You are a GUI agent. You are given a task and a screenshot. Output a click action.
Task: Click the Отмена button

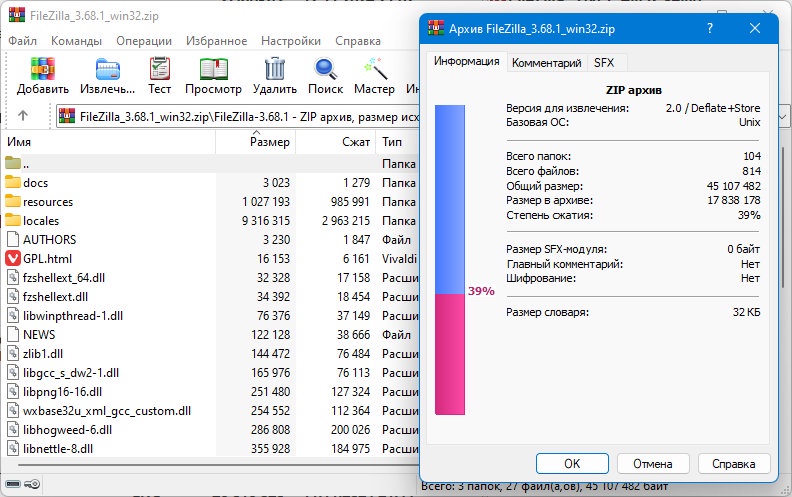(x=653, y=464)
